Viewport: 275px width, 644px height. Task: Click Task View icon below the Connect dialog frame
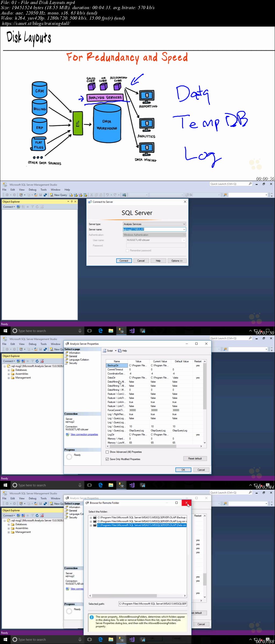coord(90,331)
